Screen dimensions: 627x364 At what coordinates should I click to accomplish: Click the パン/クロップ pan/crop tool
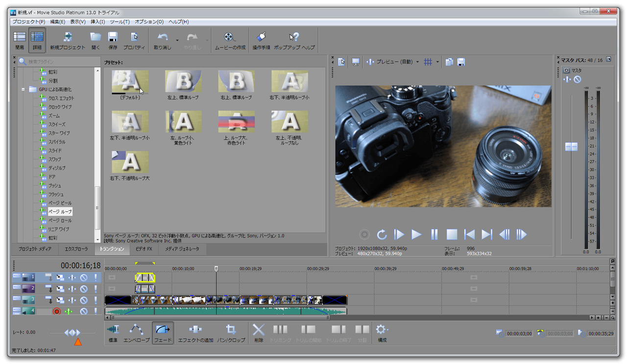pos(231,333)
